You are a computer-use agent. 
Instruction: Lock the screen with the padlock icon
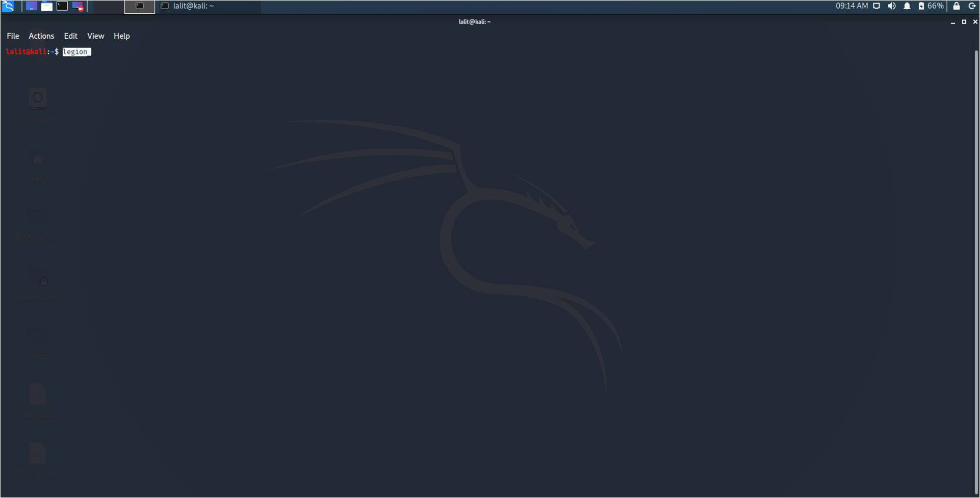point(957,6)
